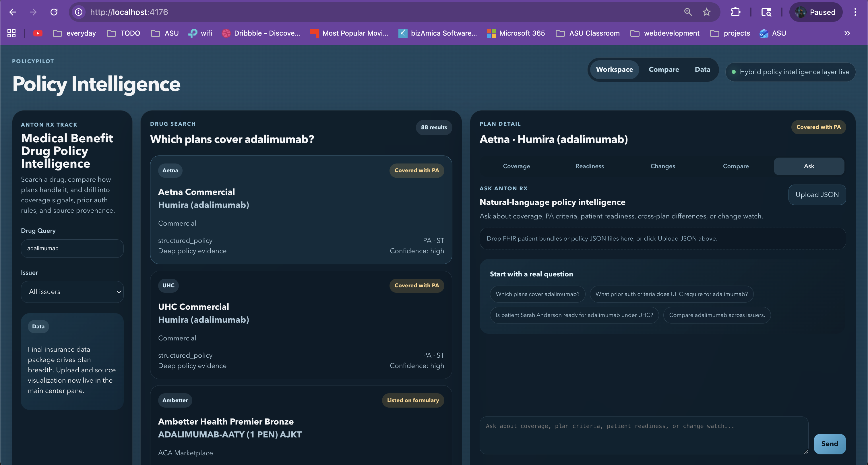The width and height of the screenshot is (868, 465).
Task: Click the browser reload icon
Action: (x=54, y=12)
